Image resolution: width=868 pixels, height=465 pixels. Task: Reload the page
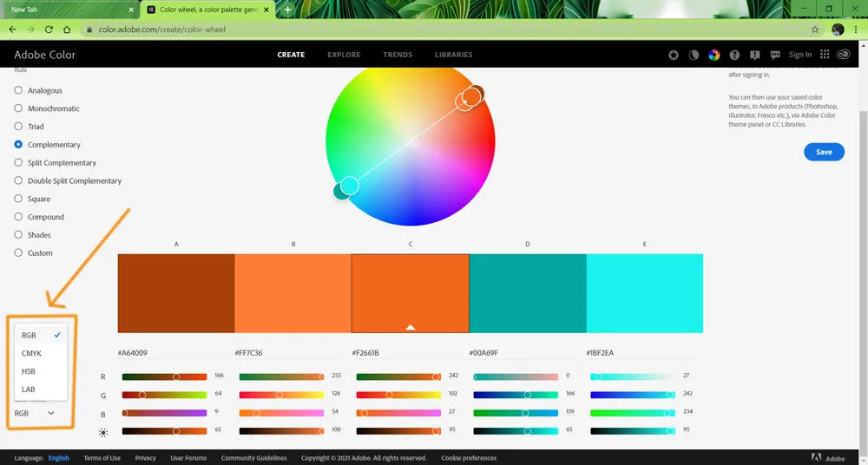pos(49,29)
